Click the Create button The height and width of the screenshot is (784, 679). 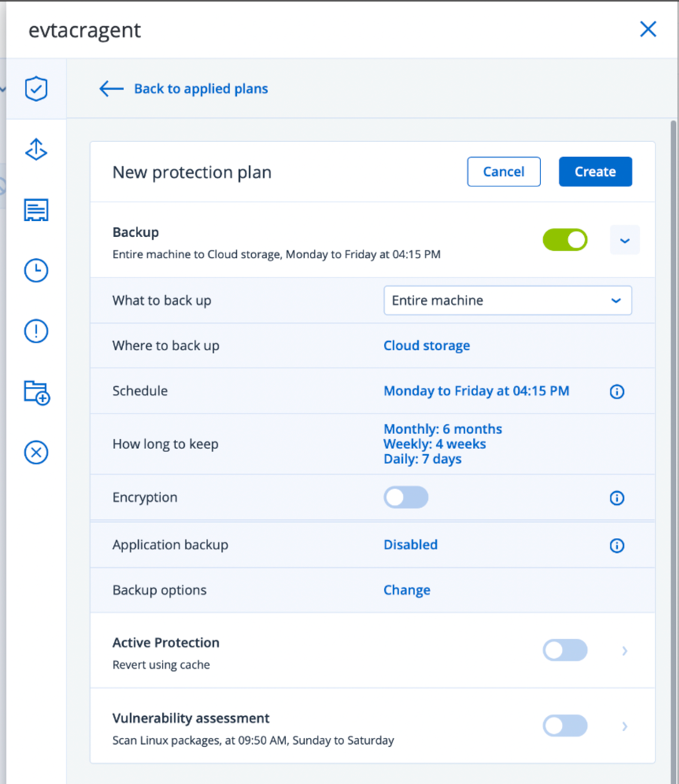click(x=595, y=171)
